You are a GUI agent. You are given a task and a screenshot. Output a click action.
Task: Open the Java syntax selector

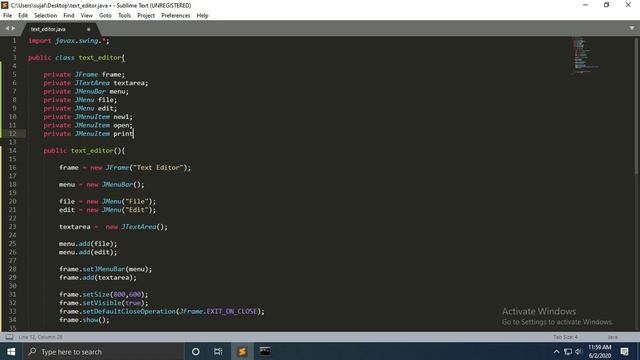tap(612, 337)
